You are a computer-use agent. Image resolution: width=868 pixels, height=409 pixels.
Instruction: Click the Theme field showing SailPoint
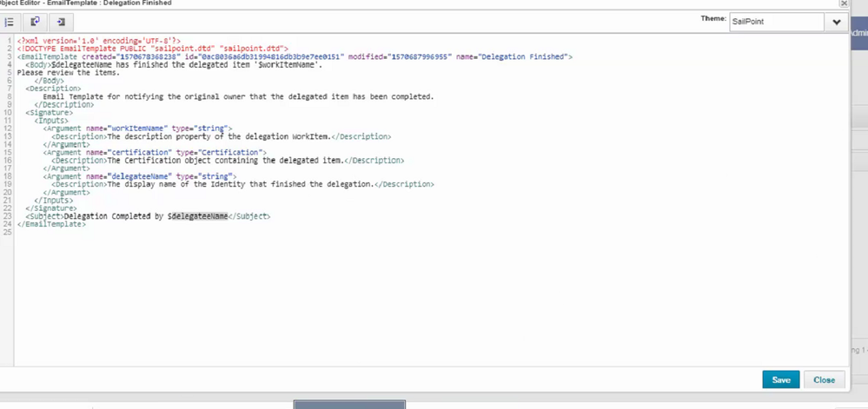[x=776, y=23]
